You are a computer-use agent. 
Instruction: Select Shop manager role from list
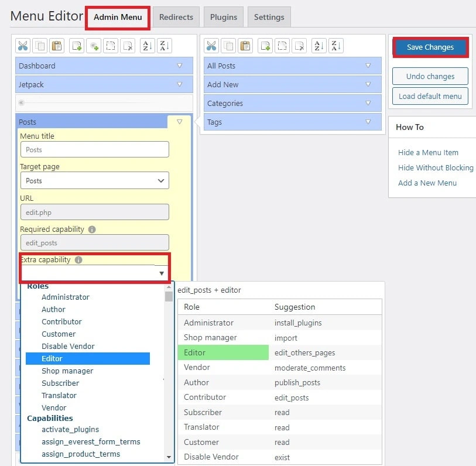67,371
